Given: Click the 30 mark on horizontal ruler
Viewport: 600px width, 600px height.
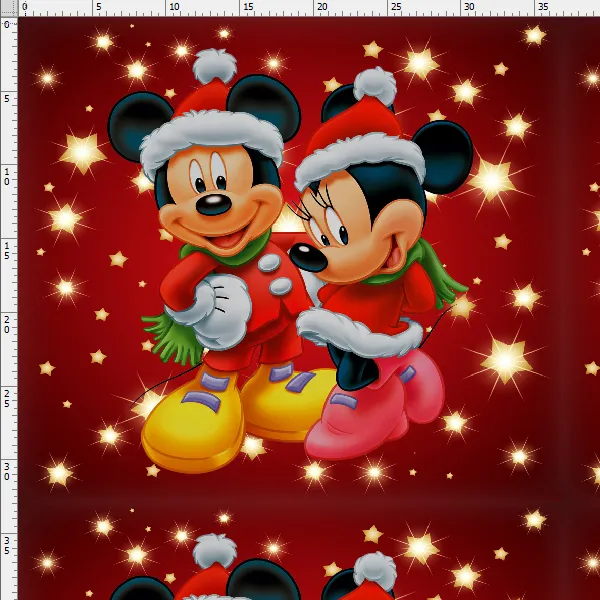Looking at the screenshot, I should click(x=469, y=7).
